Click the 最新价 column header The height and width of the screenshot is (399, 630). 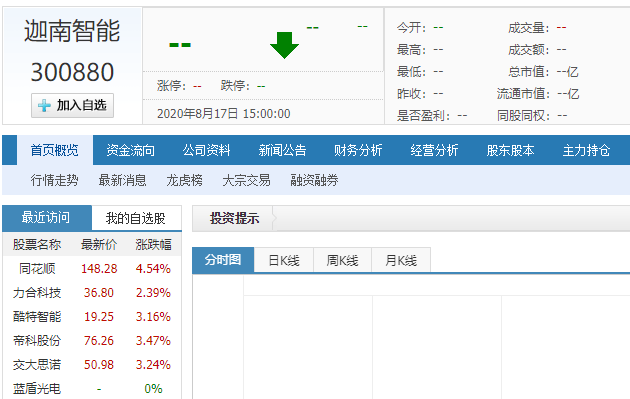99,244
